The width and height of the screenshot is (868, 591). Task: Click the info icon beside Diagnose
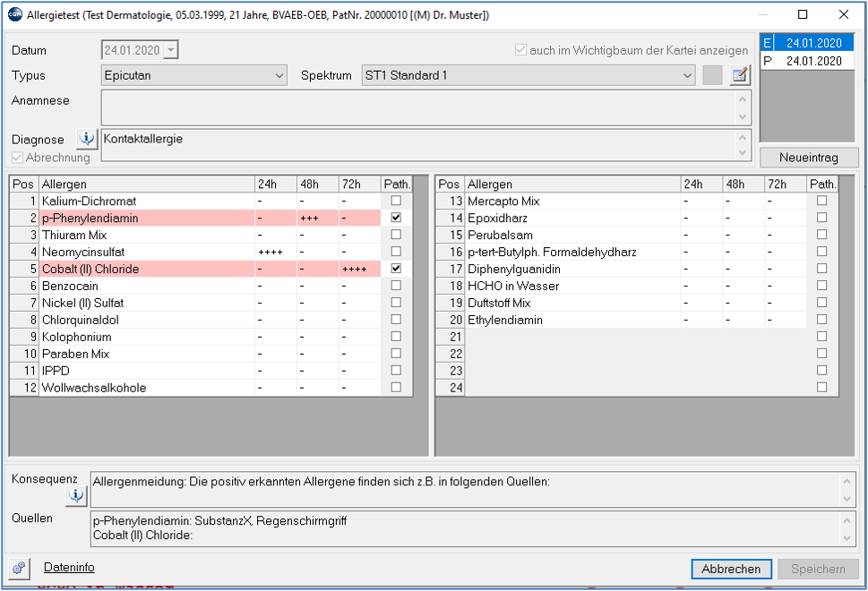click(x=87, y=139)
